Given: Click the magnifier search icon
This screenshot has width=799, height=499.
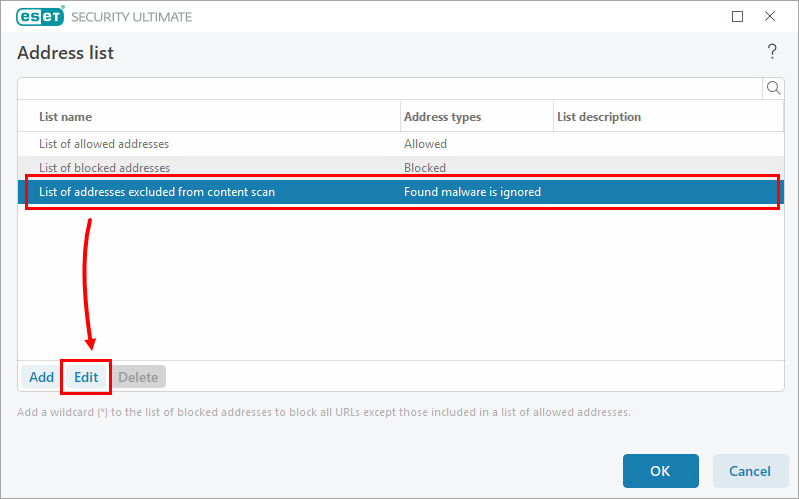Looking at the screenshot, I should [773, 88].
